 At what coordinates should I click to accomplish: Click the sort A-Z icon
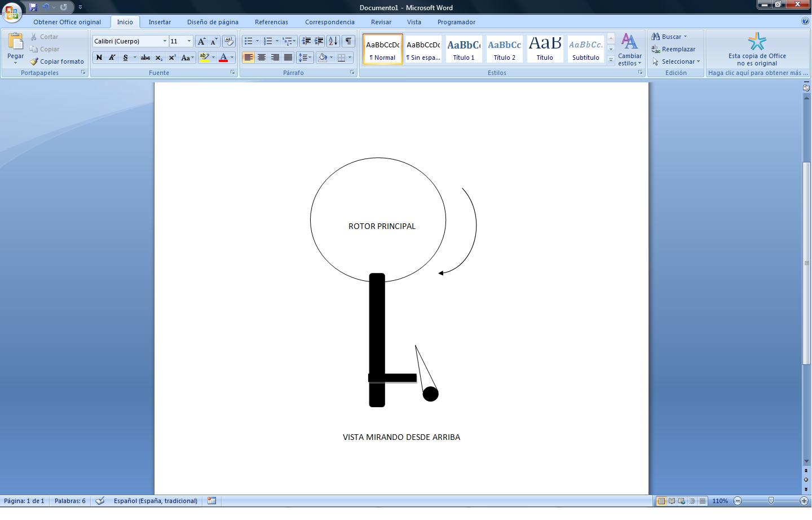click(333, 41)
